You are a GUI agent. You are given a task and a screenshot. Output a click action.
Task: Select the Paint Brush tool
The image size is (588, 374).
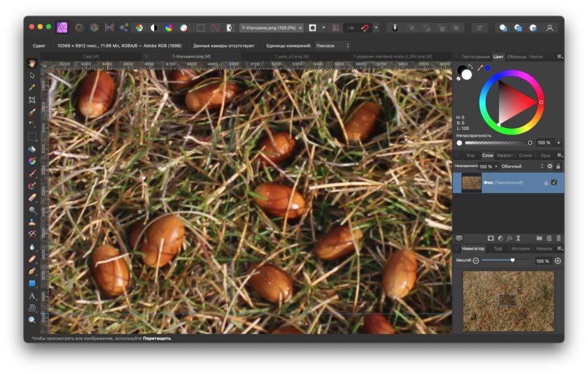point(32,173)
